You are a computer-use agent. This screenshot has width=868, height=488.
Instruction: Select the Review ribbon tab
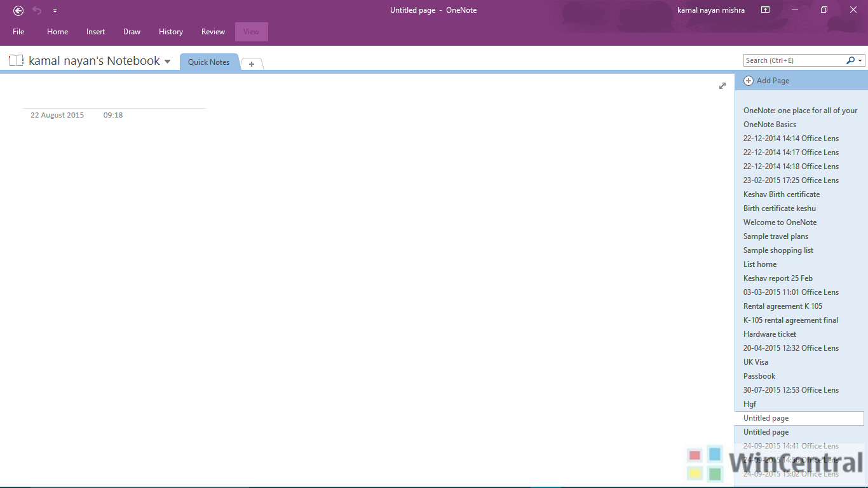213,31
